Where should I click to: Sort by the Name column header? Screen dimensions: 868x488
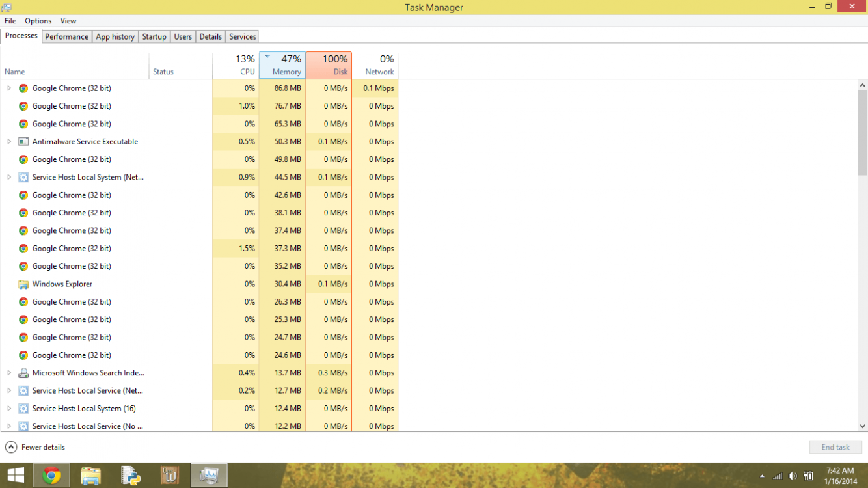tap(75, 65)
